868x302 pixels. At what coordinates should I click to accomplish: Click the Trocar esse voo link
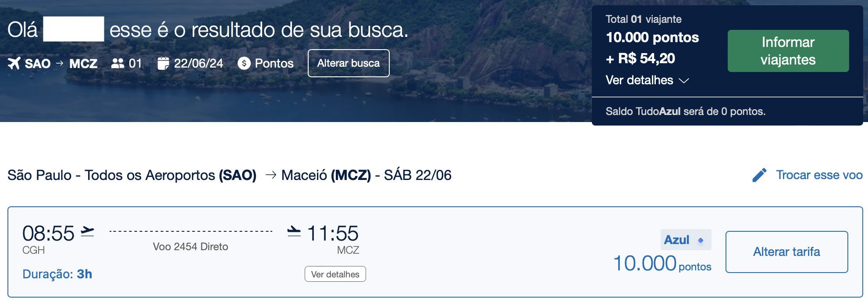tap(819, 175)
